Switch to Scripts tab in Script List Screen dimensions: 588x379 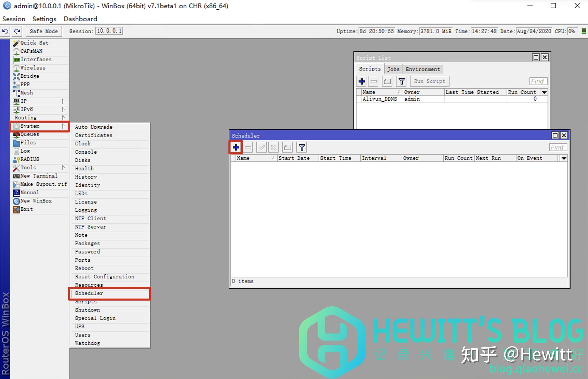[370, 69]
